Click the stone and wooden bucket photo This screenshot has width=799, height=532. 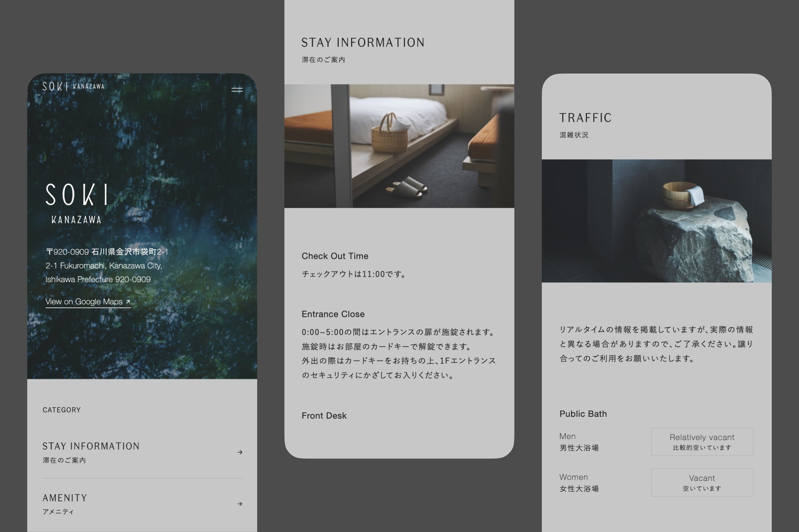(x=656, y=220)
